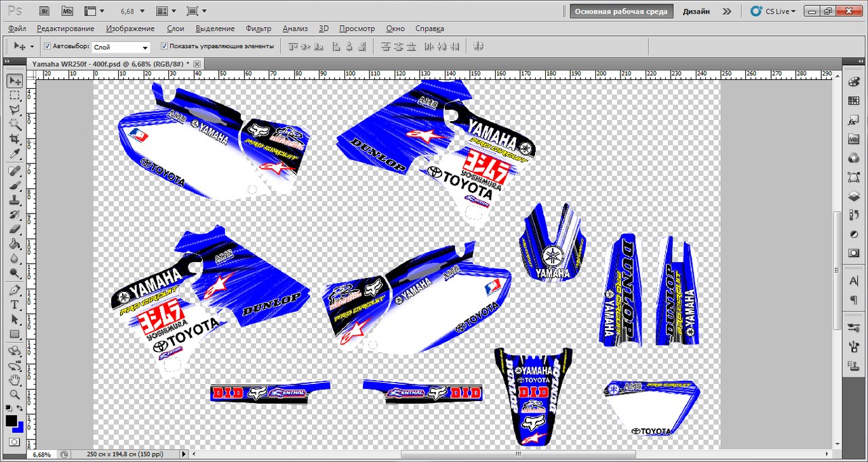
Task: Launch Mini Bridge from Mb icon
Action: (x=67, y=11)
